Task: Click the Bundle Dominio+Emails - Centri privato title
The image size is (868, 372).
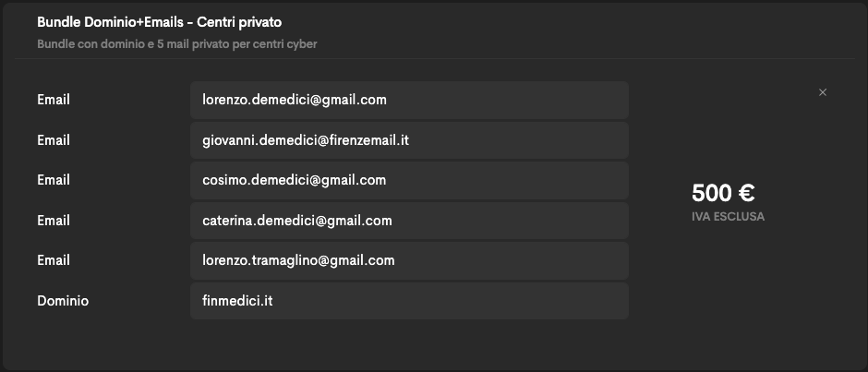Action: pos(160,22)
